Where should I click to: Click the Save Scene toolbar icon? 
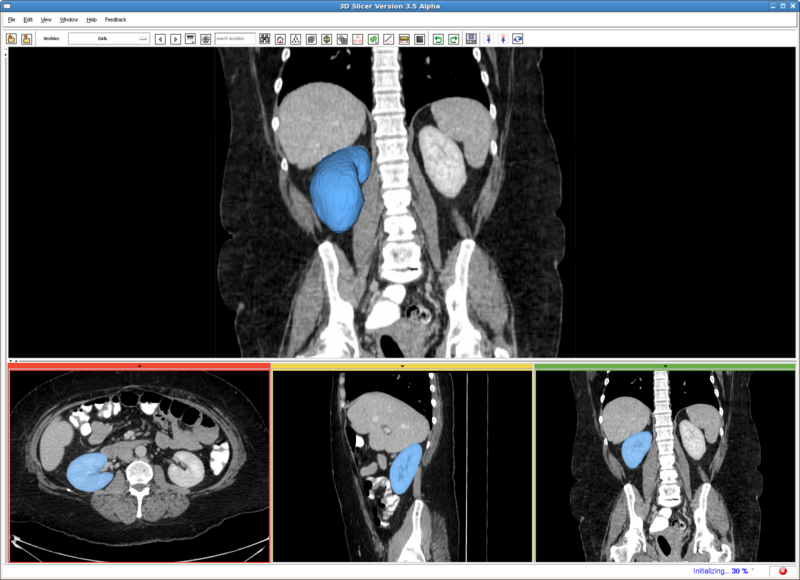(27, 38)
